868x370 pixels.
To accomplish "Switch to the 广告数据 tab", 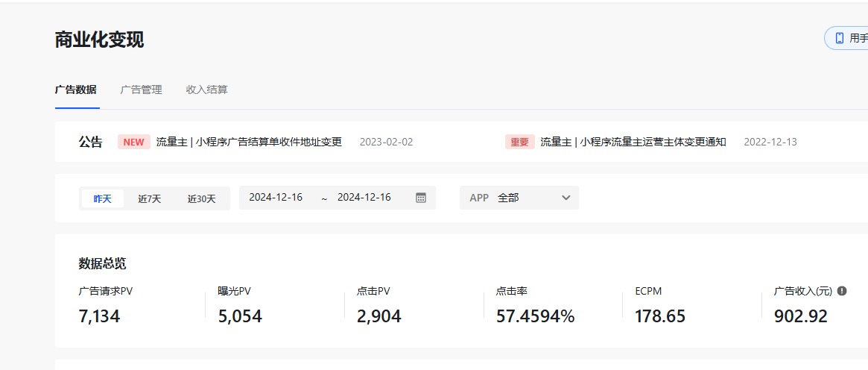I will 76,90.
